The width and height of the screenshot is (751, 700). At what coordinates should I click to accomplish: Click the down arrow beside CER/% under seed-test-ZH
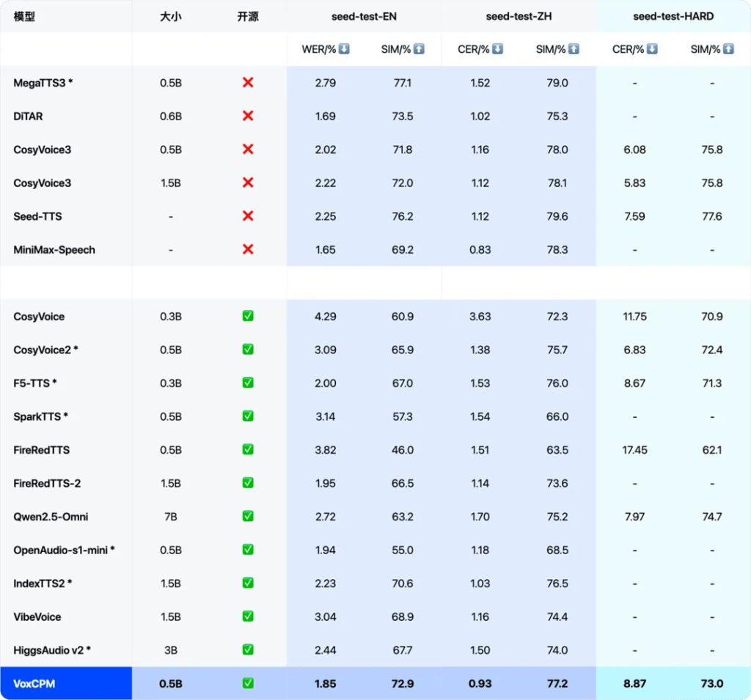[x=497, y=49]
